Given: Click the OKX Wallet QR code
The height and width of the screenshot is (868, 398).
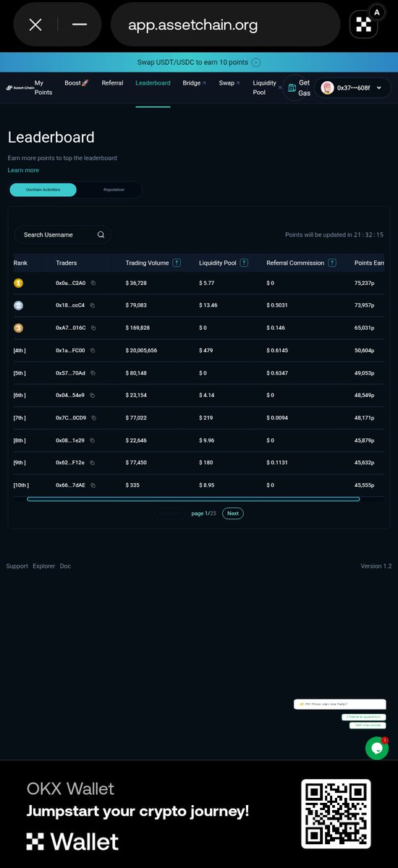Looking at the screenshot, I should pos(336,814).
